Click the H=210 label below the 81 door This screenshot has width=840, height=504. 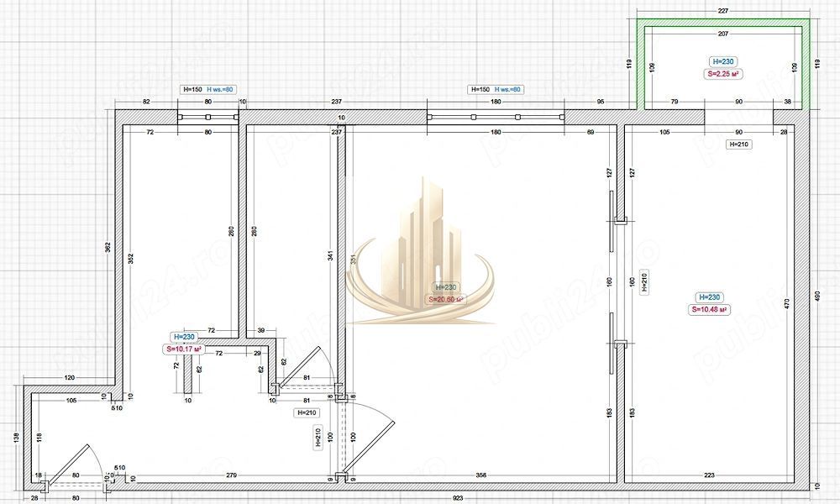(x=307, y=413)
